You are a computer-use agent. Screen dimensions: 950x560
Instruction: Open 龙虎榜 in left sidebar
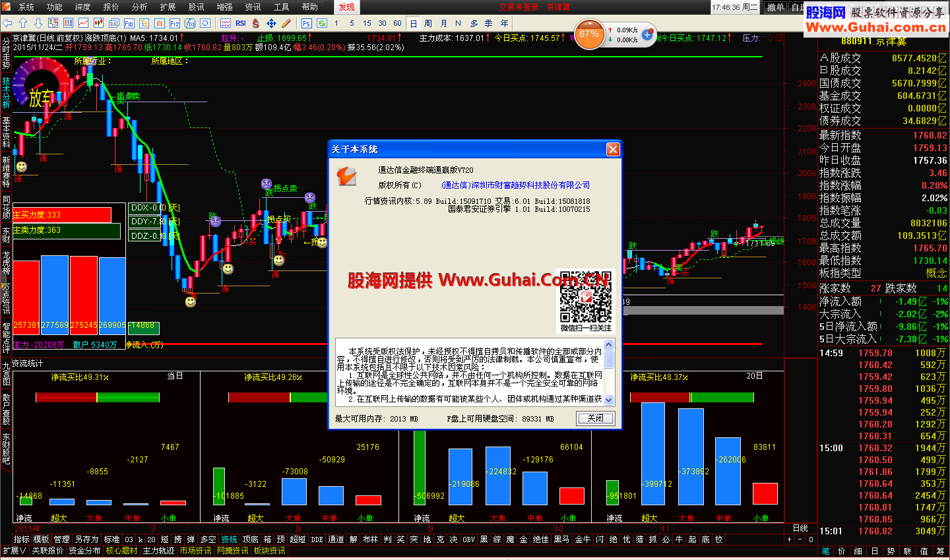coord(6,263)
